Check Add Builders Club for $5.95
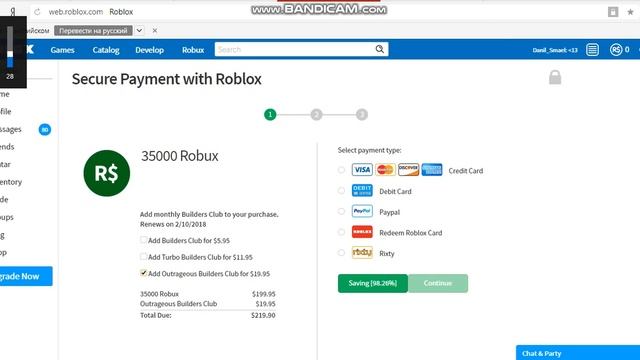This screenshot has width=640, height=360. point(143,240)
